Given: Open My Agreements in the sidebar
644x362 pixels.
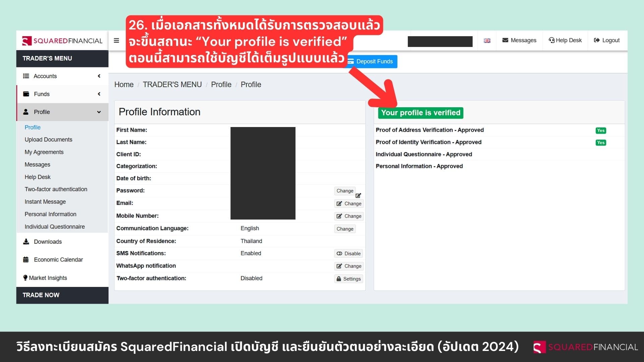Looking at the screenshot, I should (x=44, y=152).
